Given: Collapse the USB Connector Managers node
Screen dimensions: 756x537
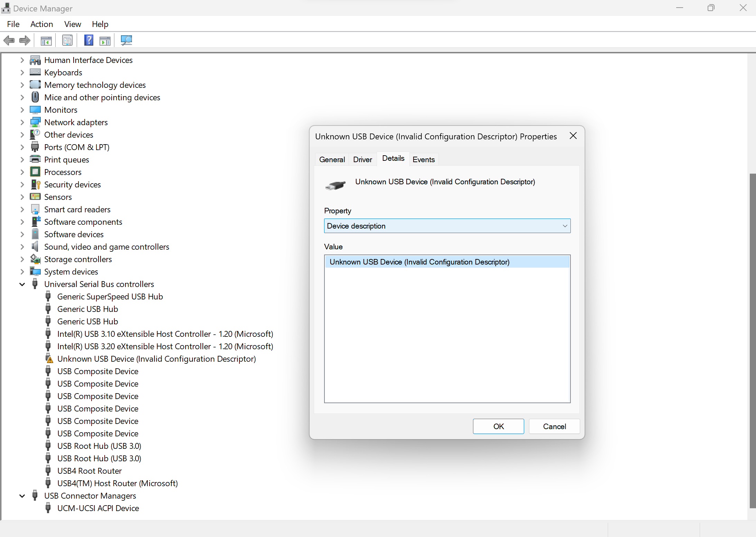Looking at the screenshot, I should pyautogui.click(x=22, y=496).
